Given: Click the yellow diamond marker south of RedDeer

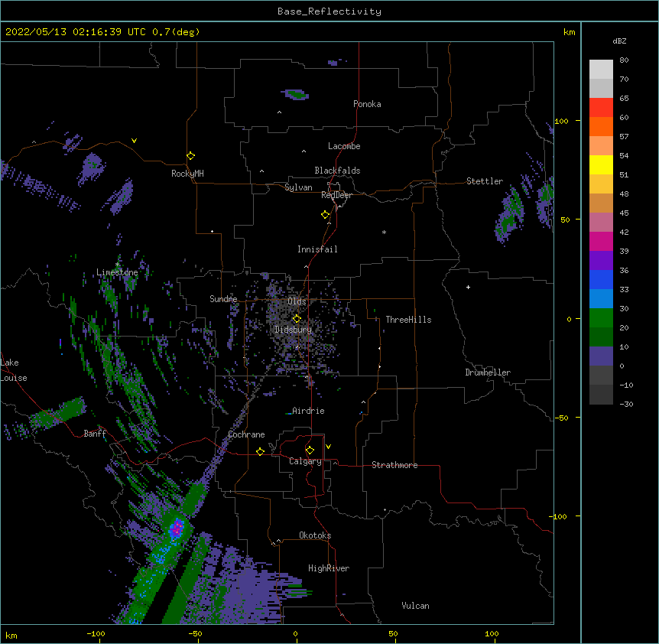Looking at the screenshot, I should (x=325, y=214).
